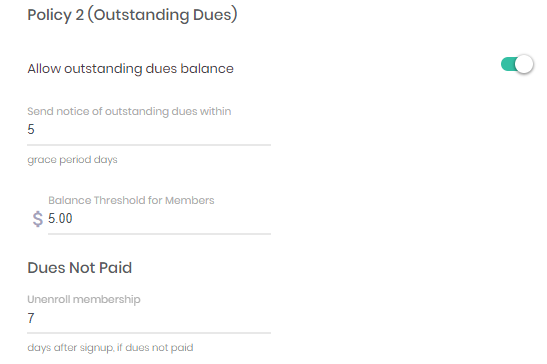Click the underline beneath the grace period field
547x364 pixels.
(149, 145)
